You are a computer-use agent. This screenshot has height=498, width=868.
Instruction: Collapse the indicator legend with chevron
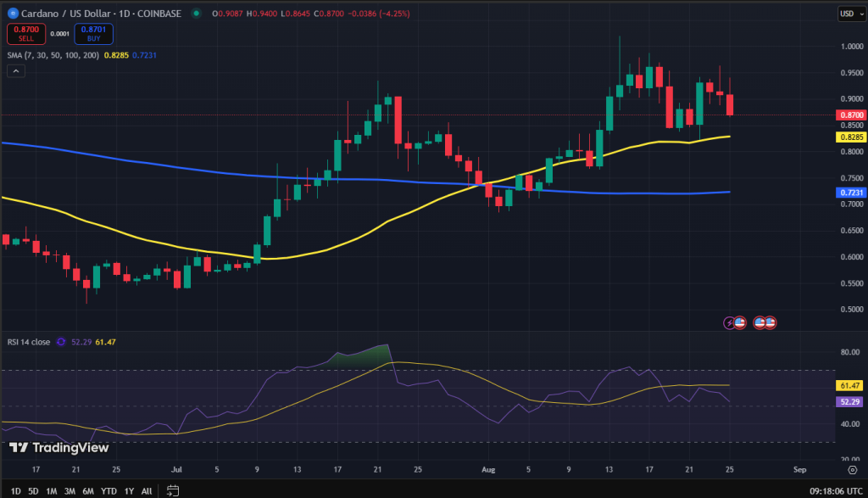click(x=16, y=72)
